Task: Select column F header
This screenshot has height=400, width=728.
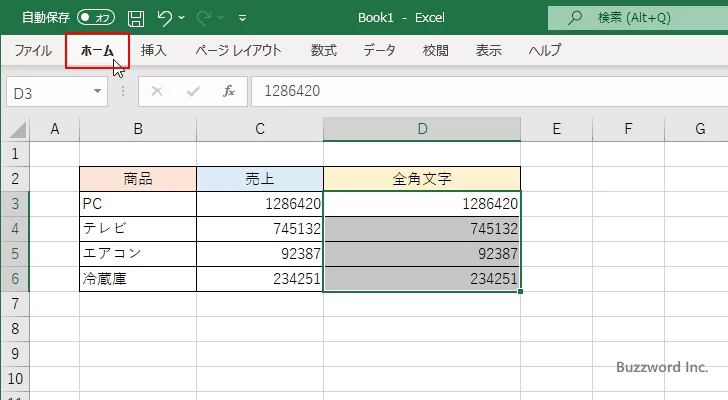Action: tap(628, 129)
